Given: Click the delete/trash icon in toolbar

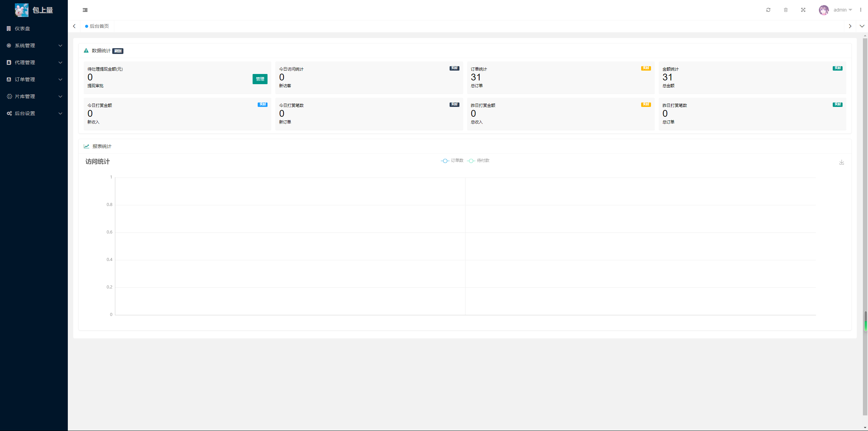Looking at the screenshot, I should (786, 10).
